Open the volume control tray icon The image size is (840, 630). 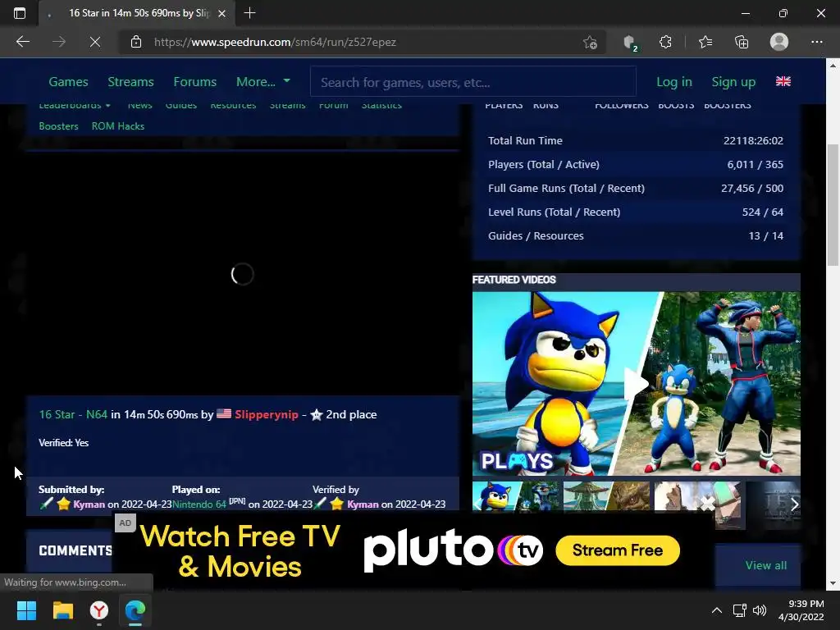pos(759,610)
